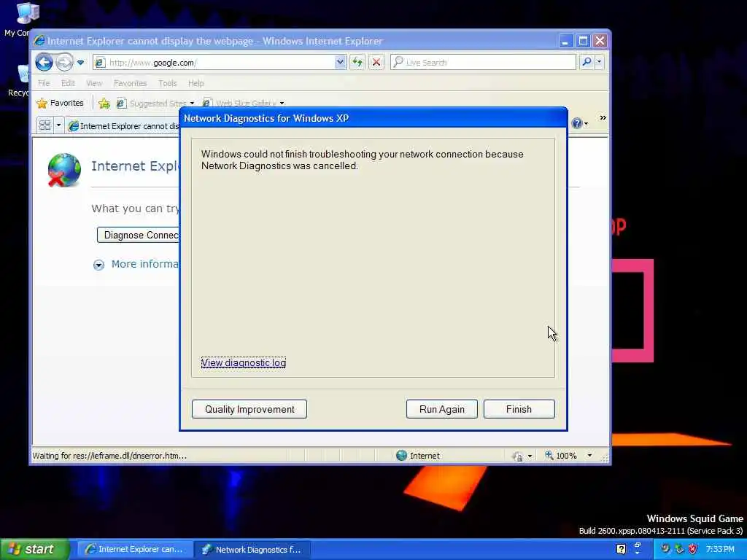The height and width of the screenshot is (560, 747).
Task: Click the red Stop icon in IE
Action: pos(376,63)
